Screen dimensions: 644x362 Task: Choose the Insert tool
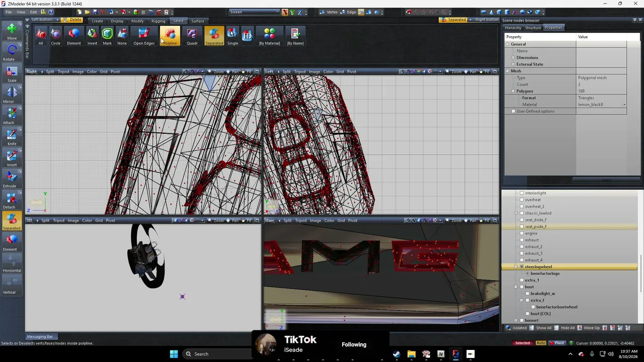coord(12,158)
